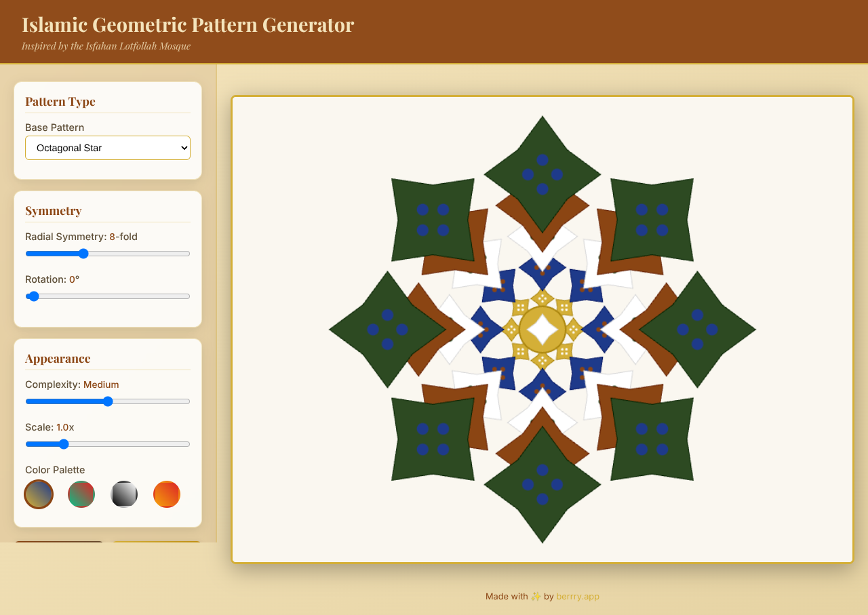The height and width of the screenshot is (615, 868).
Task: Click the Appearance panel heading
Action: click(x=57, y=358)
